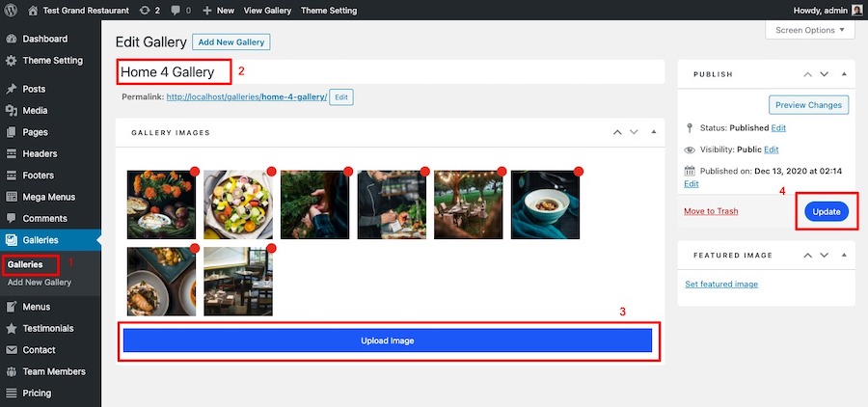
Task: Select Add New Gallery submenu item
Action: 40,283
